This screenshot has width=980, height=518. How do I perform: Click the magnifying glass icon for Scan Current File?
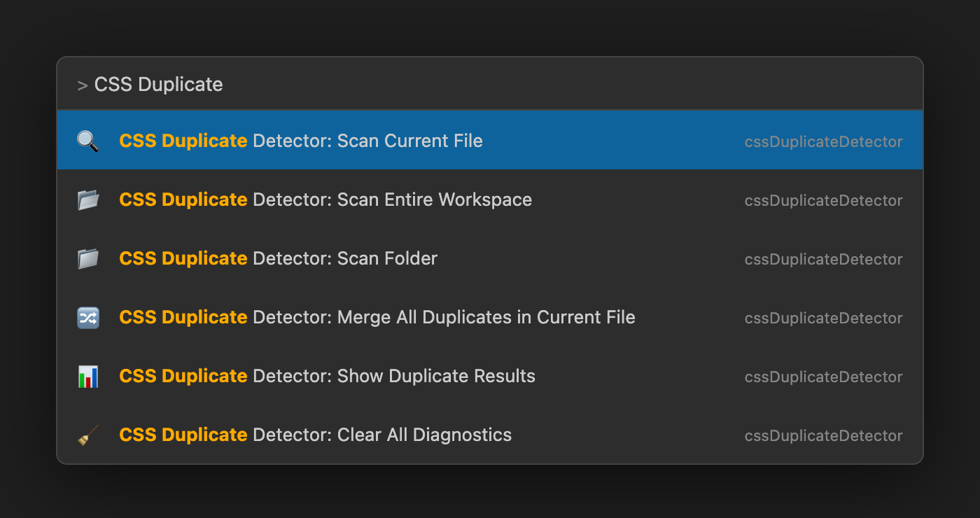coord(87,141)
